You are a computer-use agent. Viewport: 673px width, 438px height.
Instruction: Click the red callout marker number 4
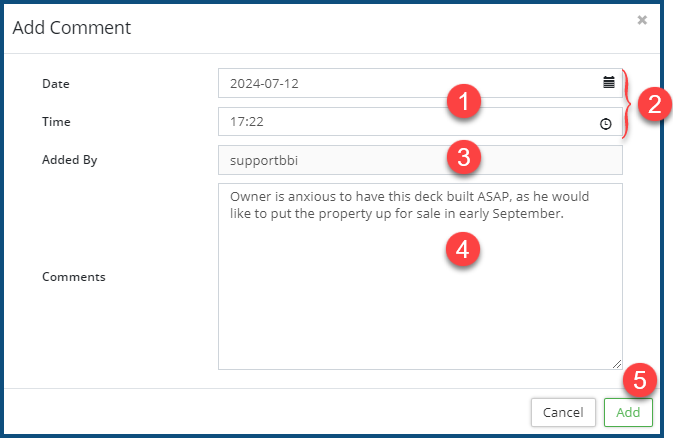coord(461,249)
